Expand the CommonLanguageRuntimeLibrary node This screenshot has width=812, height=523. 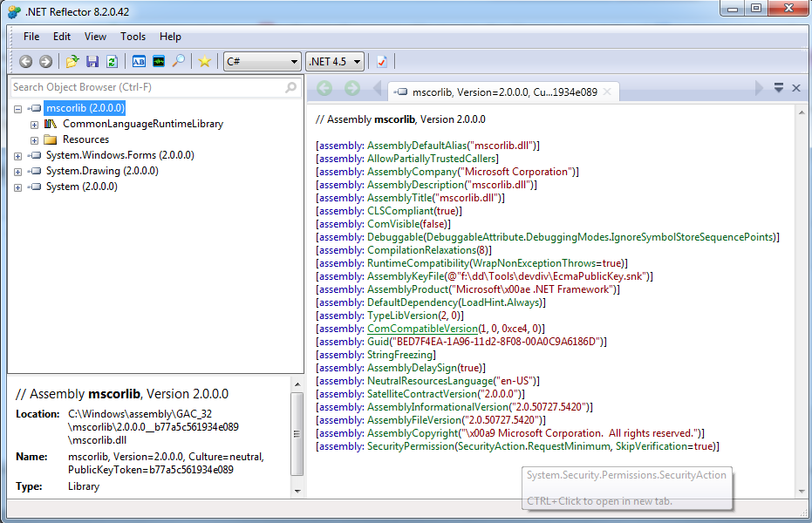pyautogui.click(x=34, y=125)
